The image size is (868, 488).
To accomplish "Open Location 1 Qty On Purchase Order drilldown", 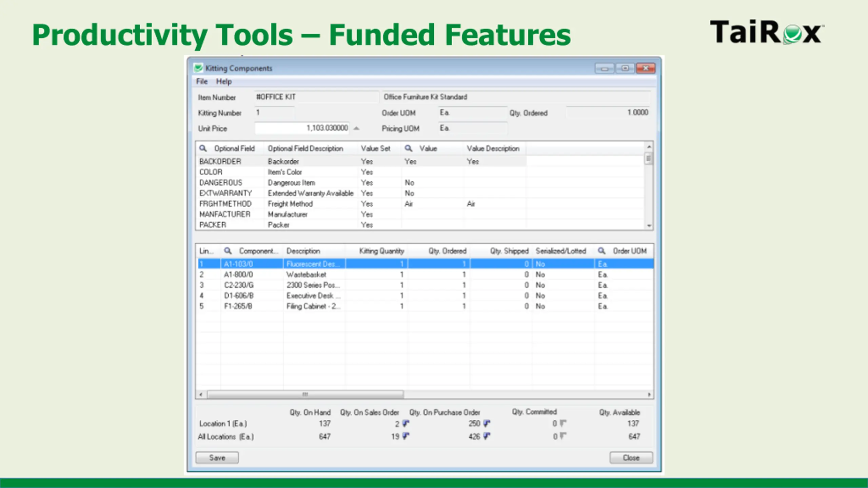I will [487, 423].
